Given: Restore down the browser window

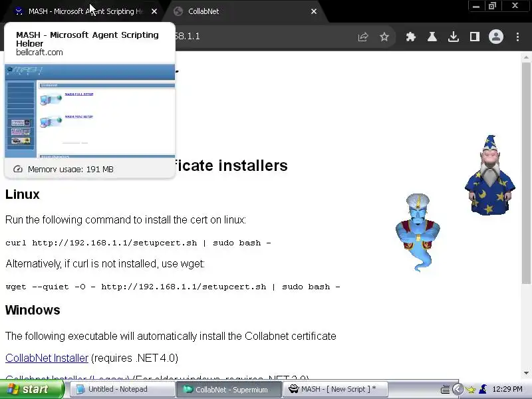Looking at the screenshot, I should click(492, 6).
